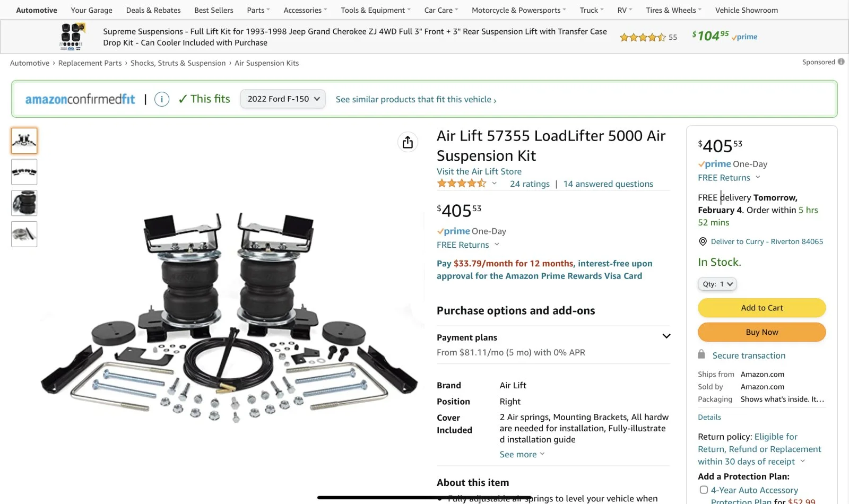The image size is (849, 504).
Task: Expand See more product details
Action: click(x=522, y=455)
